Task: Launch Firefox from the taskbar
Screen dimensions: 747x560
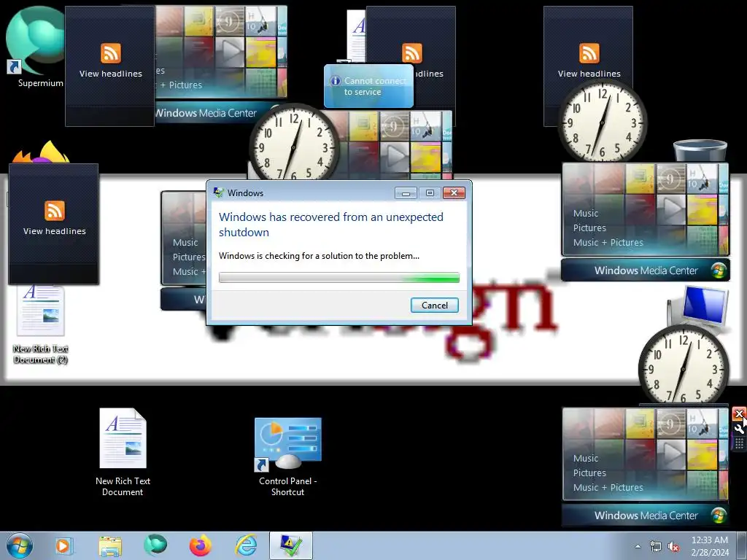Action: [201, 545]
